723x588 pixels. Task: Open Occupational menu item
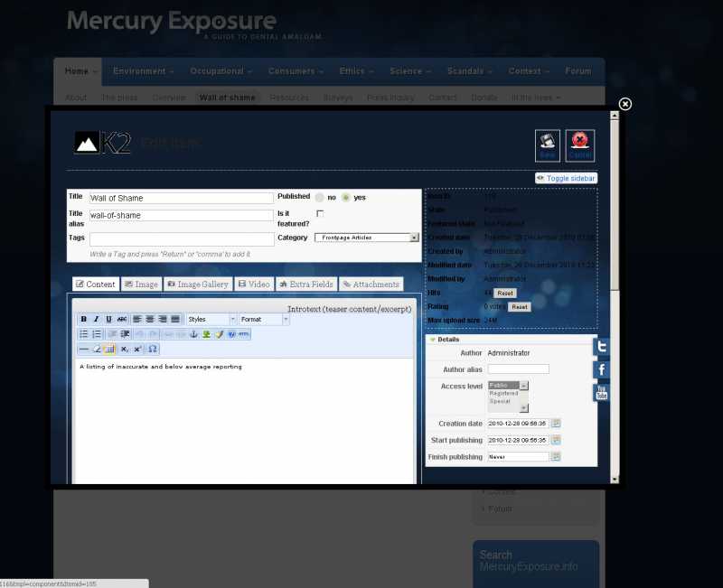tap(221, 71)
